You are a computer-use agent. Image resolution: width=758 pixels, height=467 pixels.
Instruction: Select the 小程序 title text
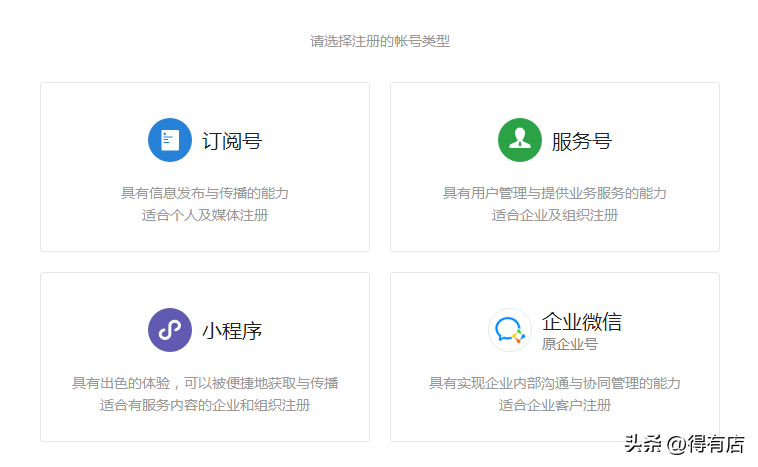[x=232, y=331]
